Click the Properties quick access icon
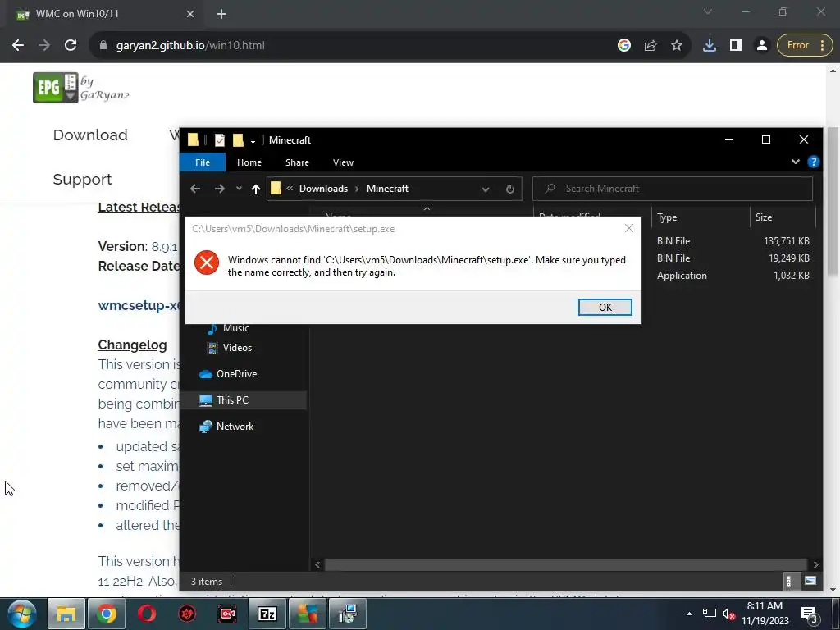The width and height of the screenshot is (840, 630). [220, 140]
